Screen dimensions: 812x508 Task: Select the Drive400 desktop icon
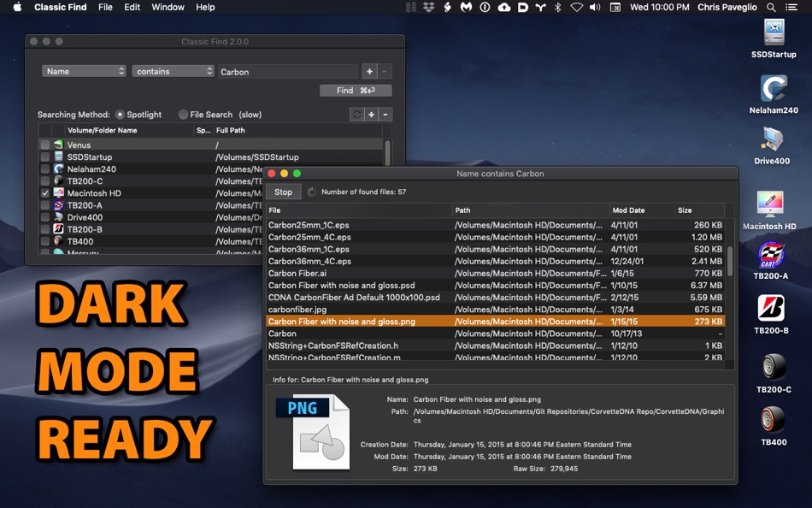(x=772, y=139)
